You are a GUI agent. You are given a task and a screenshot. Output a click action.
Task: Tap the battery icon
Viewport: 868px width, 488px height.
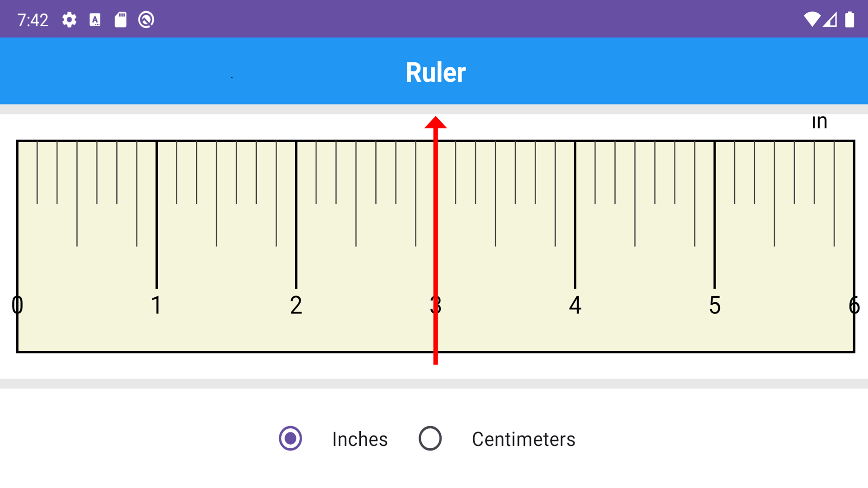coord(850,20)
